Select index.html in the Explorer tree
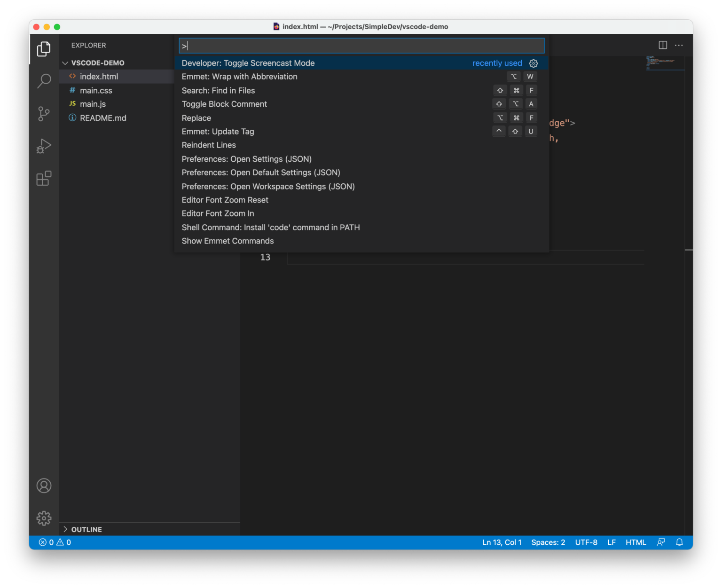Viewport: 722px width, 588px height. 117,77
